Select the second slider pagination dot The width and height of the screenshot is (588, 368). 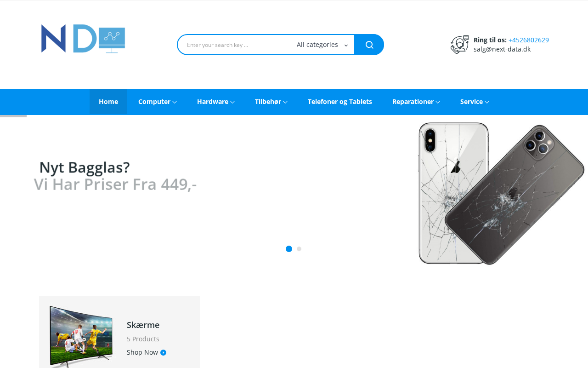[299, 249]
